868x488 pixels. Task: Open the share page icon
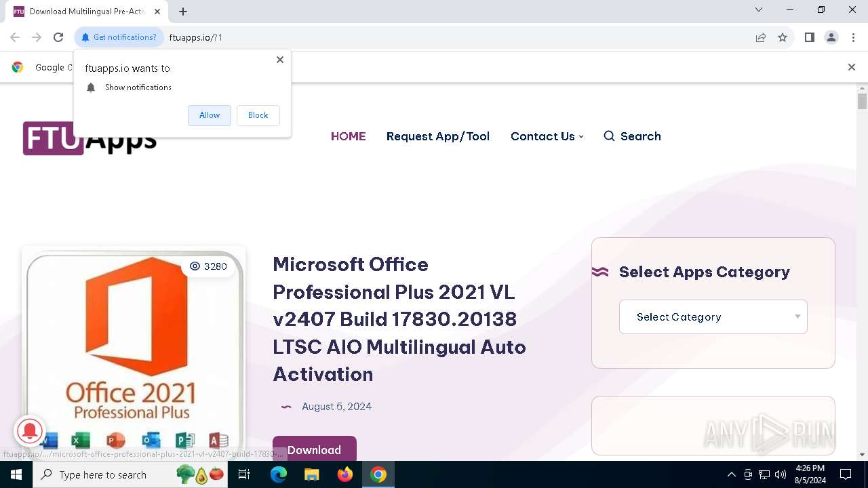[761, 37]
